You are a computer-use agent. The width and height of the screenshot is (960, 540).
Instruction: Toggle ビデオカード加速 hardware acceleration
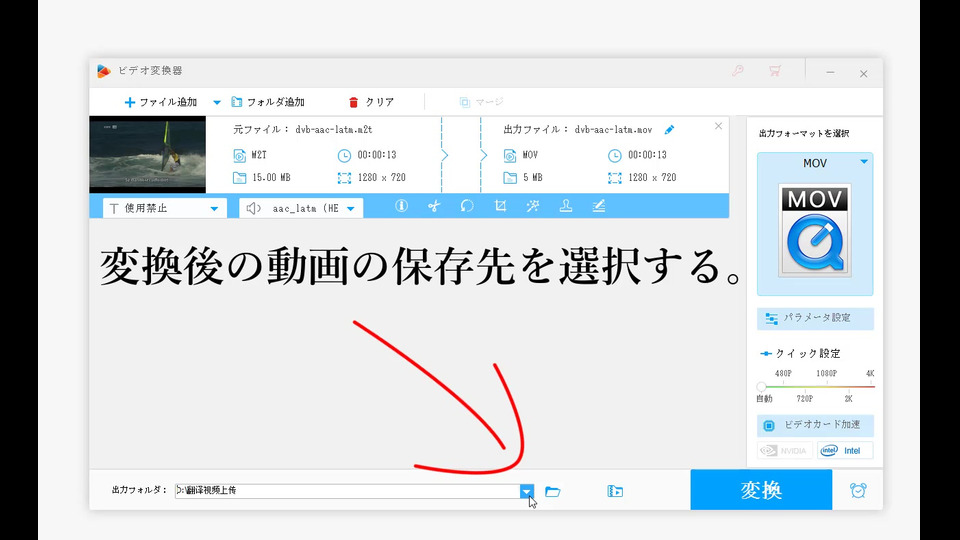(x=815, y=425)
